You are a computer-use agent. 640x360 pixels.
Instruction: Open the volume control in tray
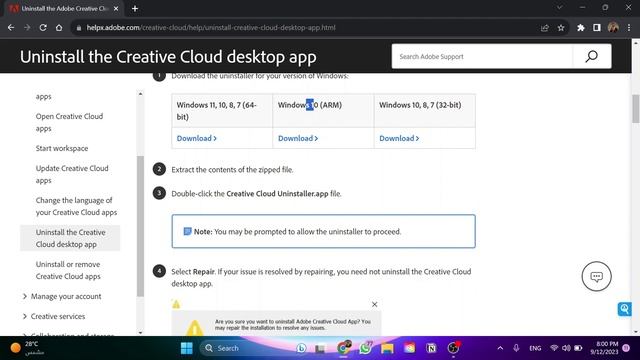click(566, 348)
